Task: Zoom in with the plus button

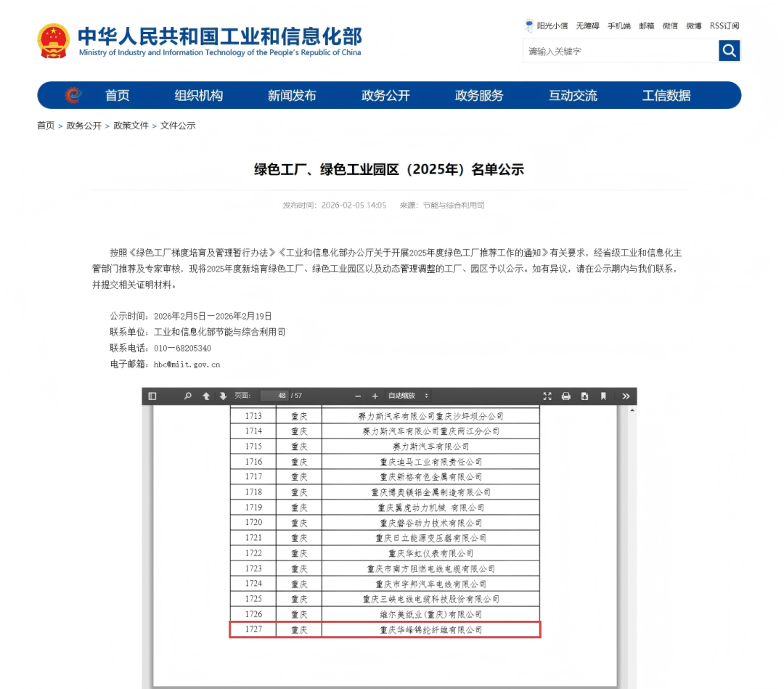Action: pyautogui.click(x=375, y=396)
